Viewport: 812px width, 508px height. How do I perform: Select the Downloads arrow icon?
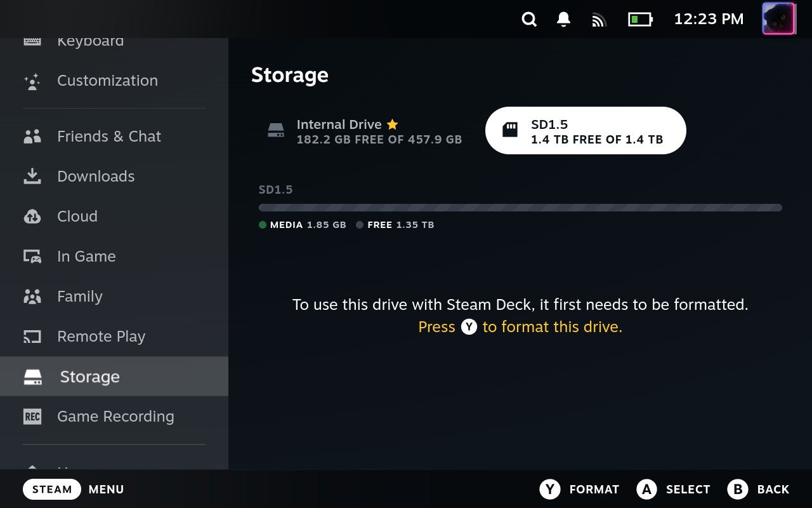[33, 176]
